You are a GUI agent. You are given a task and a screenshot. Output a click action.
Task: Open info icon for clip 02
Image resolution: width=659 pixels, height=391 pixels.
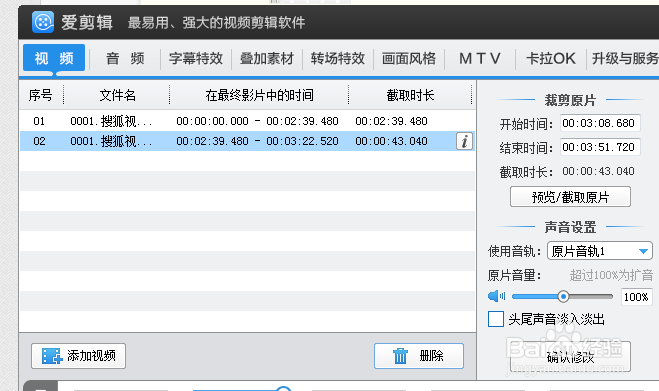click(464, 141)
